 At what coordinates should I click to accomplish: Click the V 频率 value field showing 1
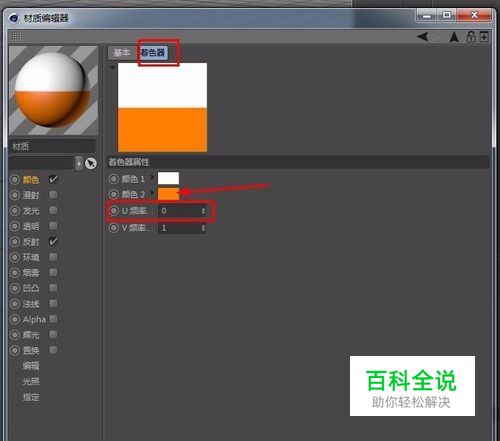[x=182, y=228]
